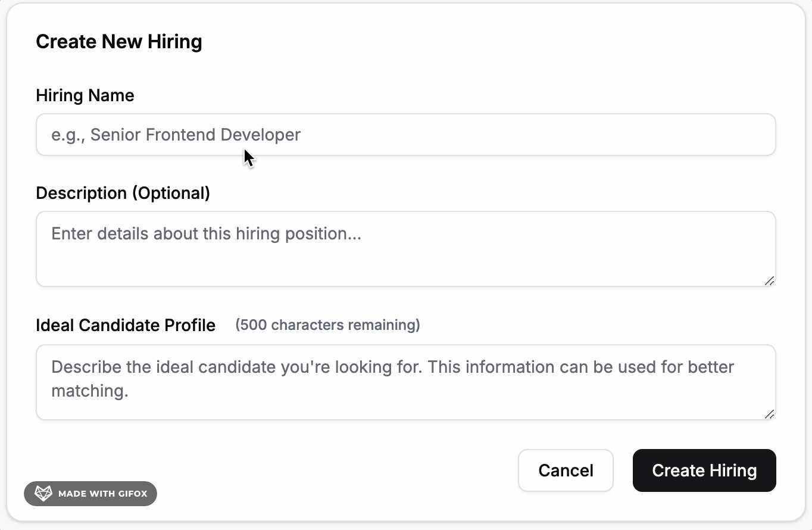Click the 'Ideal Candidate Profile' label
Screen dimensions: 812x530
click(126, 325)
